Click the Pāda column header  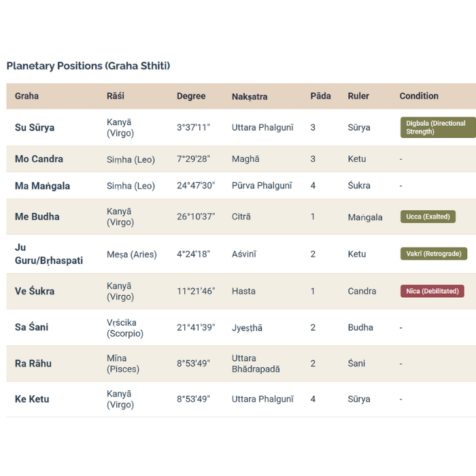tap(320, 96)
